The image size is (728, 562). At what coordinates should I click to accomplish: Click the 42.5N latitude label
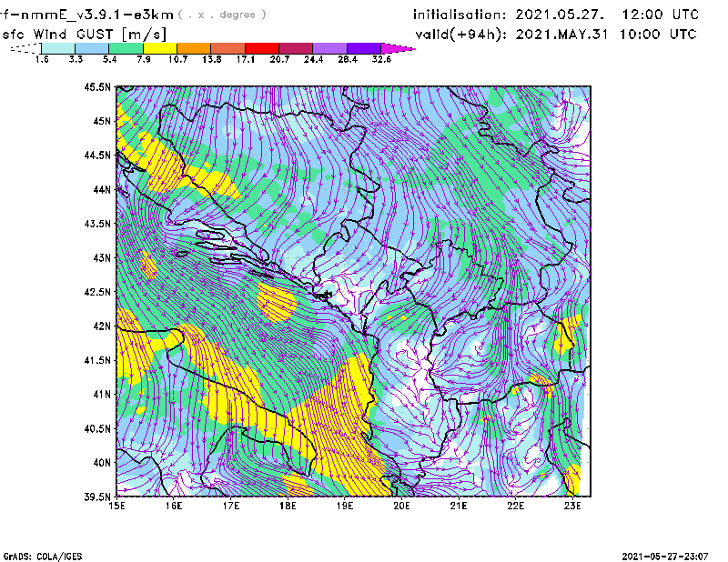pos(97,292)
